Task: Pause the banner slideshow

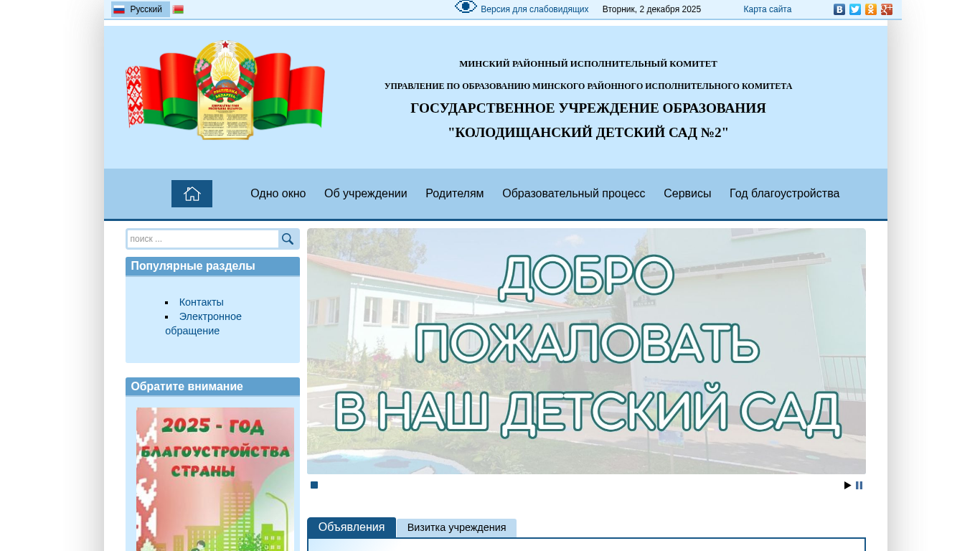Action: (x=859, y=486)
